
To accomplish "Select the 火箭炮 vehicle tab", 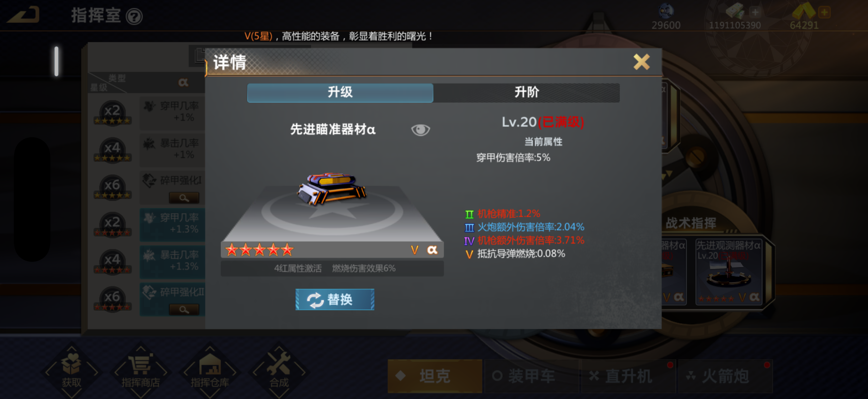I will [x=725, y=376].
